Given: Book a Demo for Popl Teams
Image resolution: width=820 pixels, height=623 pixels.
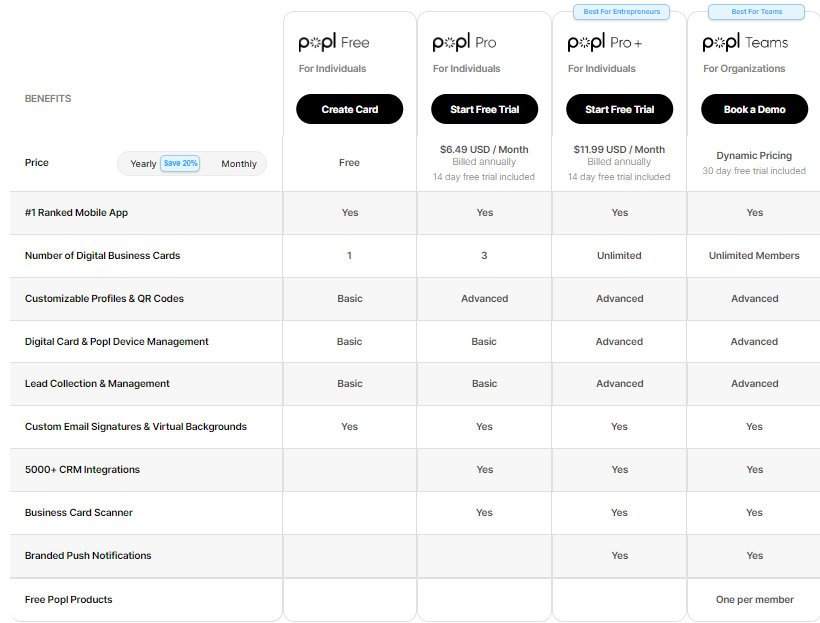Looking at the screenshot, I should (754, 109).
